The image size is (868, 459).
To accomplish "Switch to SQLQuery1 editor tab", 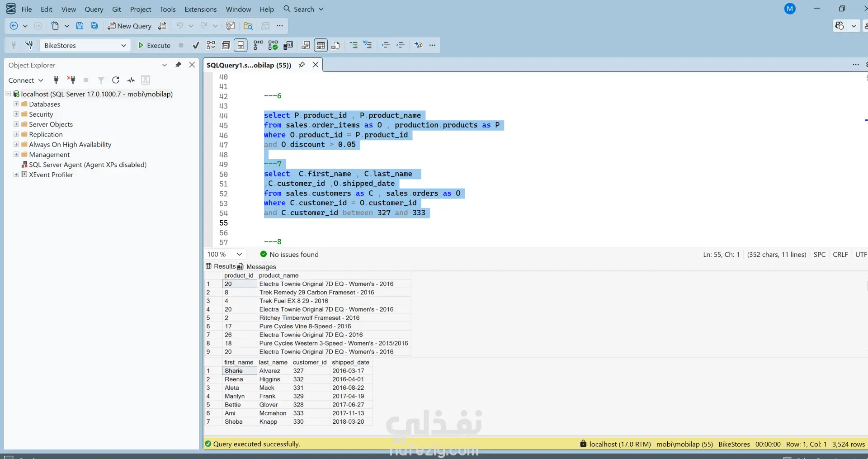I will [x=249, y=65].
